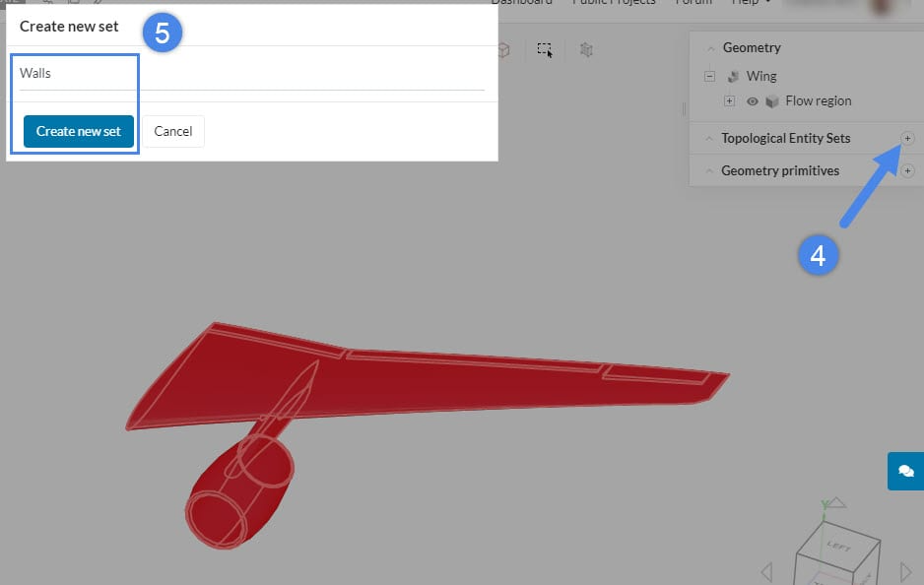The width and height of the screenshot is (924, 585).
Task: Expand the Flow region tree node
Action: (x=729, y=101)
